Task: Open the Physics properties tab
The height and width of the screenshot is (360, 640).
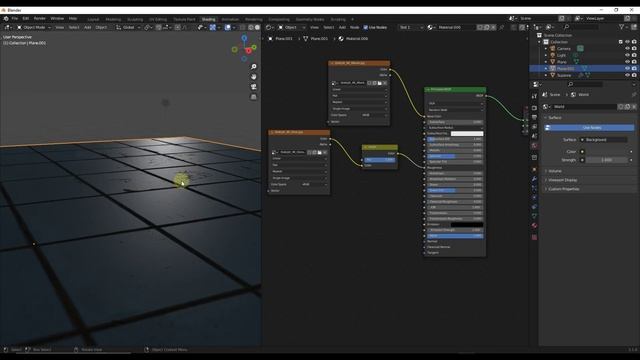Action: [x=534, y=198]
